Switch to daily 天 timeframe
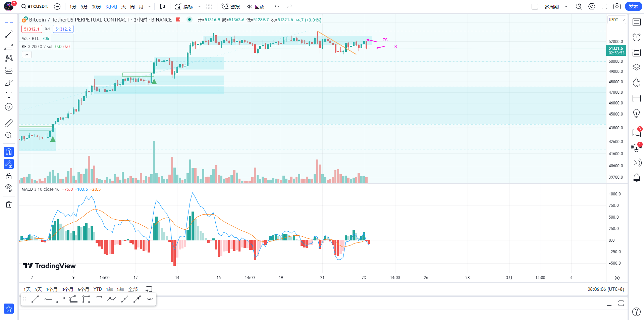Screen dimensions: 644x320 point(123,6)
